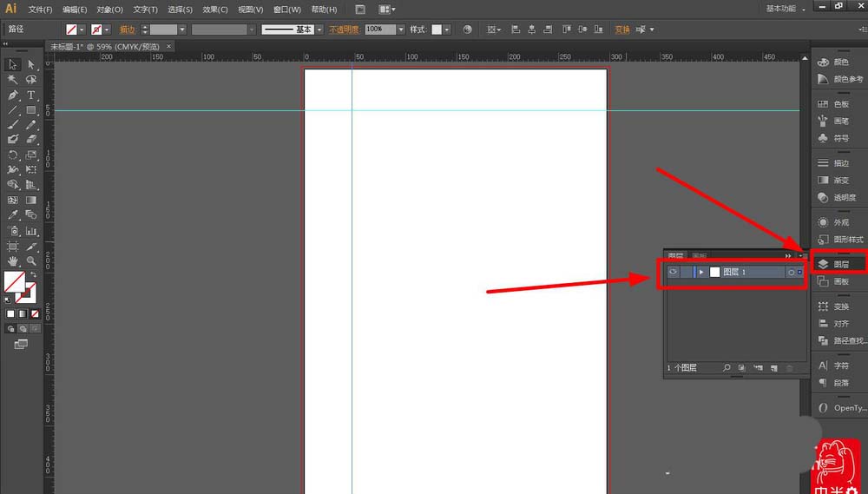The width and height of the screenshot is (868, 494).
Task: Open the 基本功能 workspace switcher
Action: coord(785,9)
